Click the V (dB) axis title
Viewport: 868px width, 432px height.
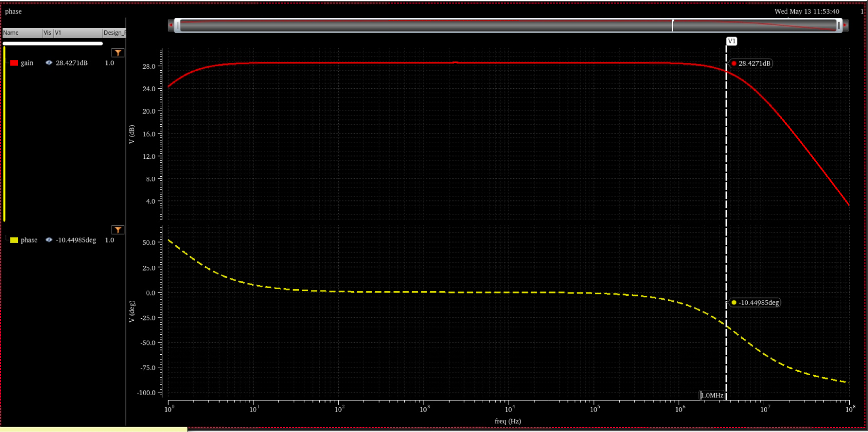[x=132, y=134]
